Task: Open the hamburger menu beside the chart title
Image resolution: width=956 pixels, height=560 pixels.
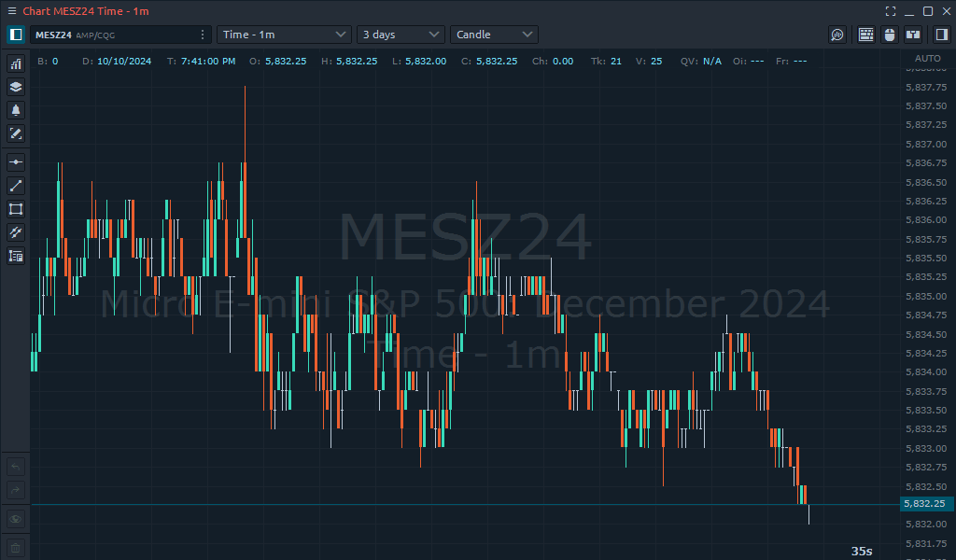Action: click(12, 11)
